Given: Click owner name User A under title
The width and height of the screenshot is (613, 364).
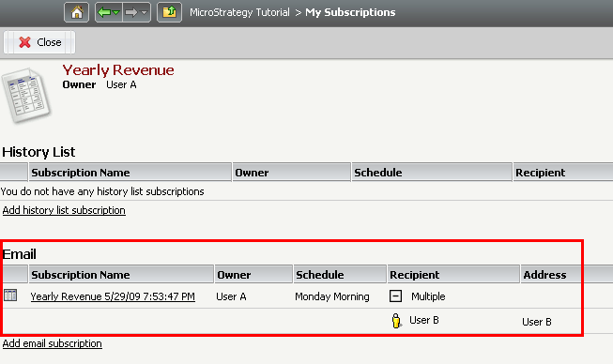Looking at the screenshot, I should [x=122, y=84].
